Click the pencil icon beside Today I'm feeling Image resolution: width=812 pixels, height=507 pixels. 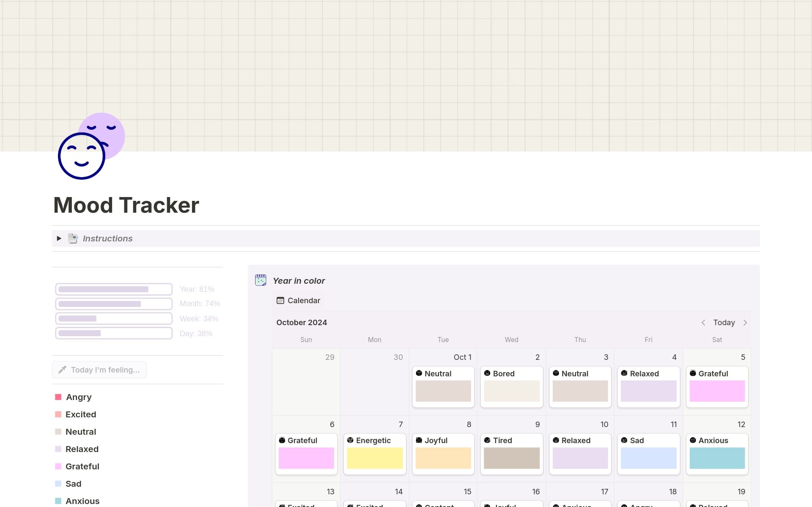click(62, 370)
